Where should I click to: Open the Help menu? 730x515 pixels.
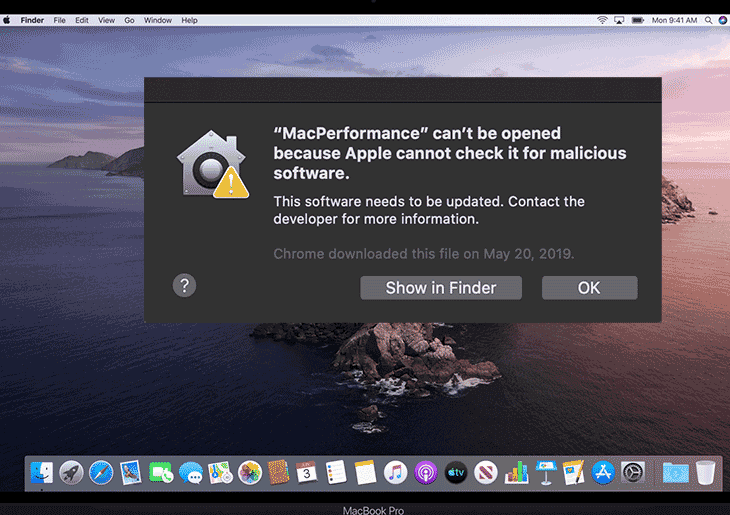pos(189,20)
